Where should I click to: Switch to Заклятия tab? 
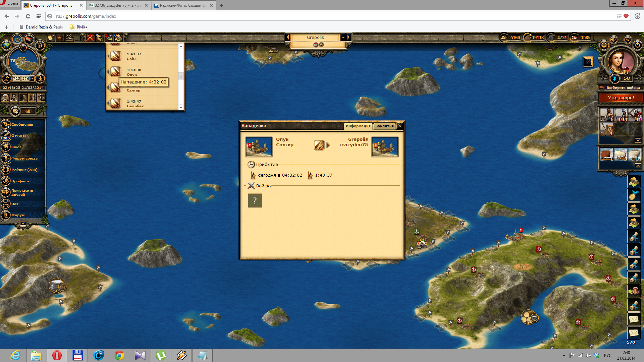(x=384, y=126)
